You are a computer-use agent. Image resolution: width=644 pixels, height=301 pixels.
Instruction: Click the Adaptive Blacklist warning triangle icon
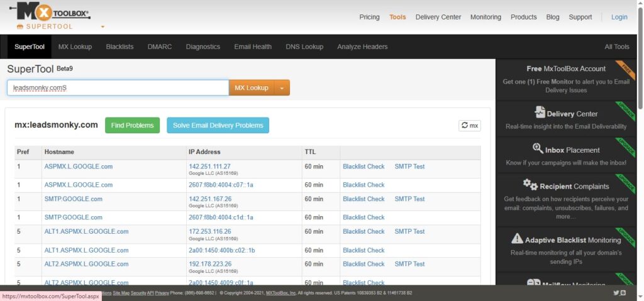click(517, 239)
